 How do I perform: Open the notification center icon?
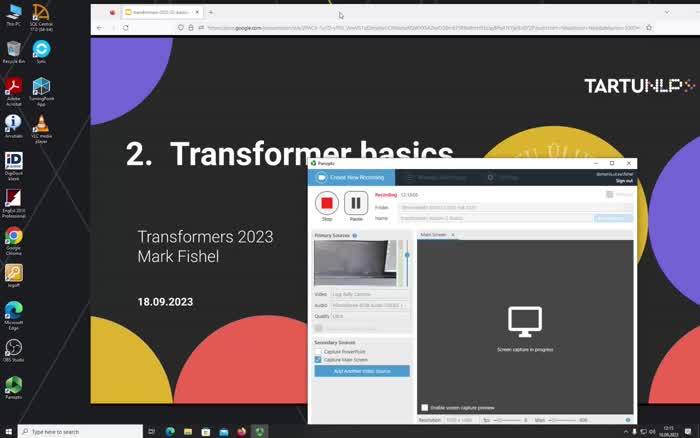(x=688, y=432)
